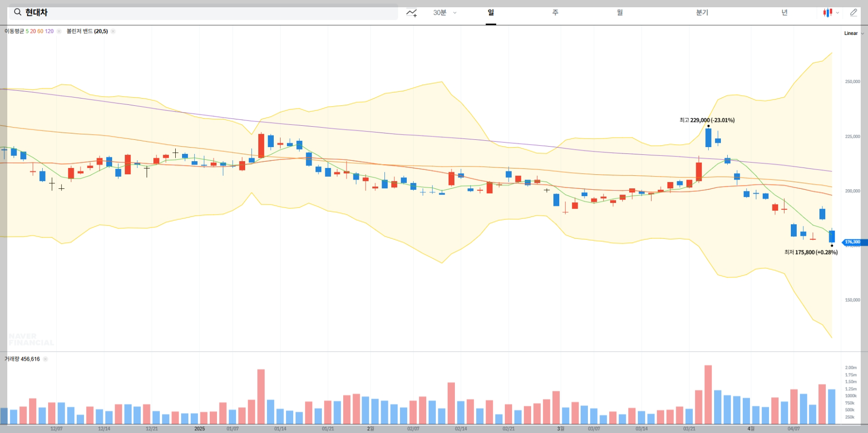Click the 150,000 price axis label
This screenshot has width=868, height=433.
[x=852, y=300]
